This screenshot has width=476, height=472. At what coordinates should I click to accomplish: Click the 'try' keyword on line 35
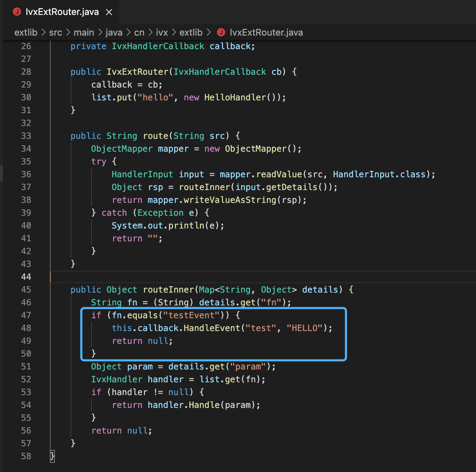(x=99, y=162)
